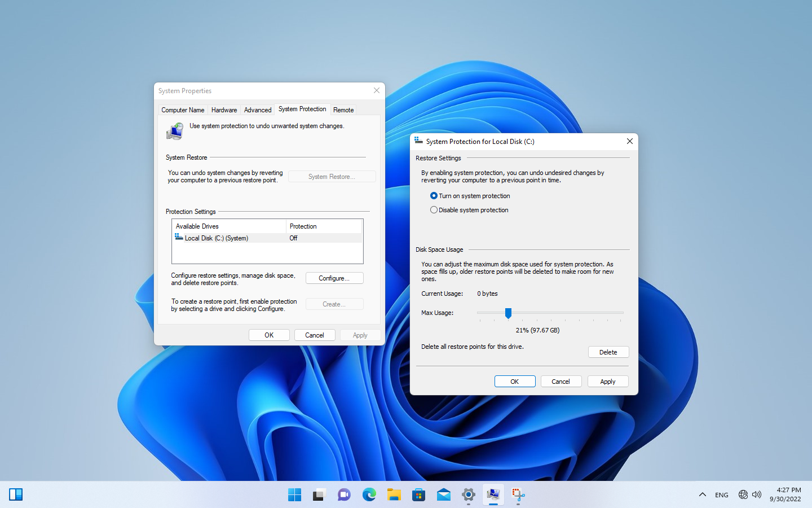
Task: Select Disable system protection option
Action: point(469,210)
